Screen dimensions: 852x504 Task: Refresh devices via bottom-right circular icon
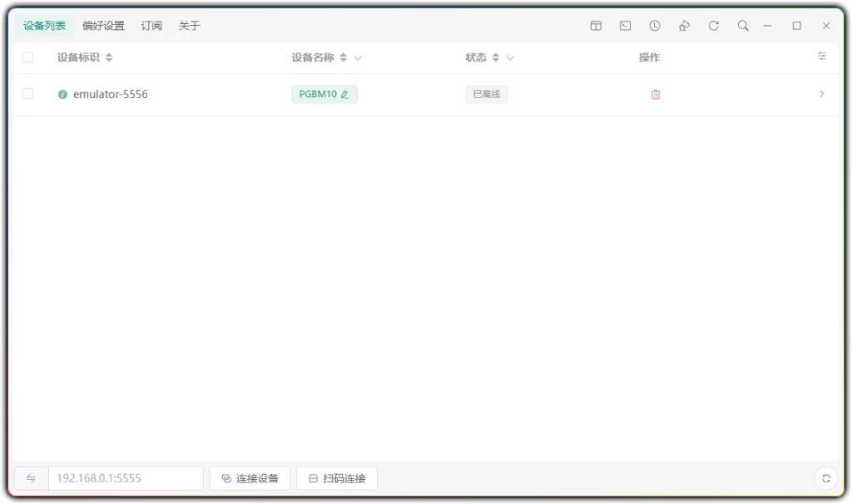pyautogui.click(x=826, y=478)
